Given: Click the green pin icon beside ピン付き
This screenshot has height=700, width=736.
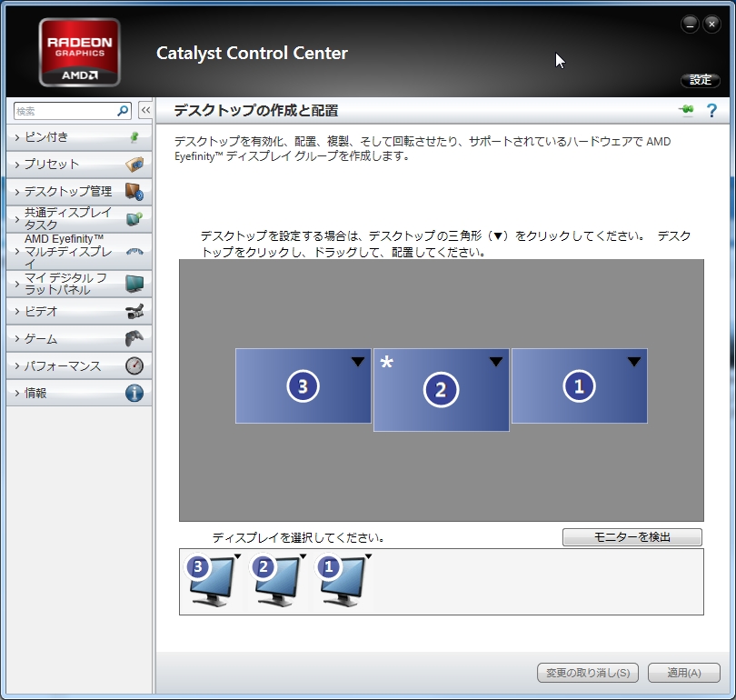Looking at the screenshot, I should (x=134, y=137).
